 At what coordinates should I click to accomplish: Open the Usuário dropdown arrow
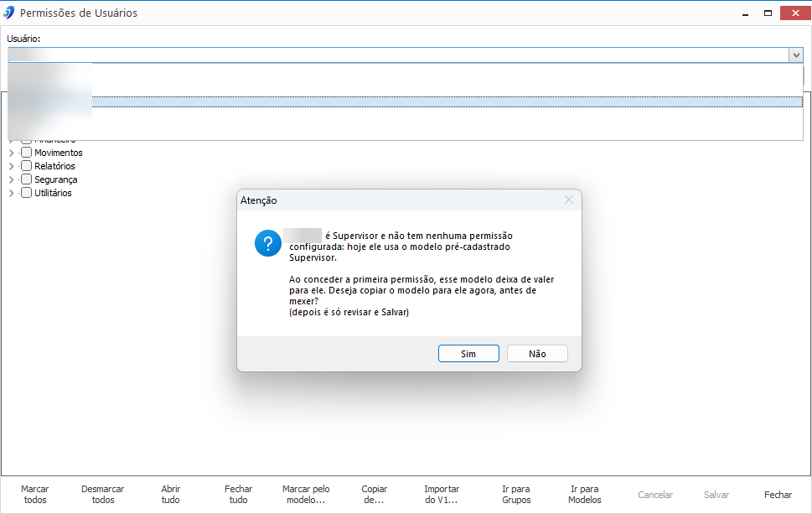tap(796, 55)
